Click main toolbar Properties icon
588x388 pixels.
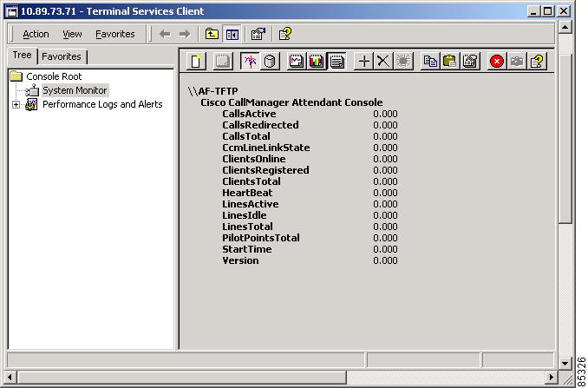tap(258, 34)
